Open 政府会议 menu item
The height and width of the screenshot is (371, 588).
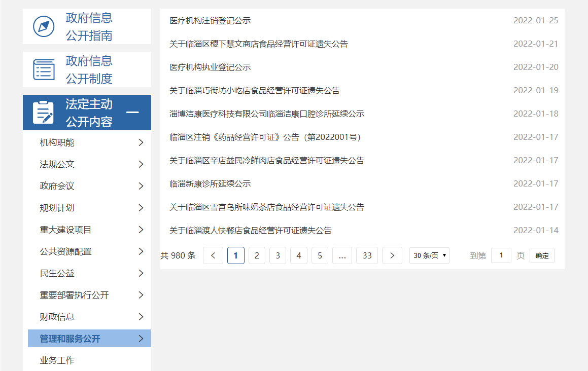click(x=57, y=186)
